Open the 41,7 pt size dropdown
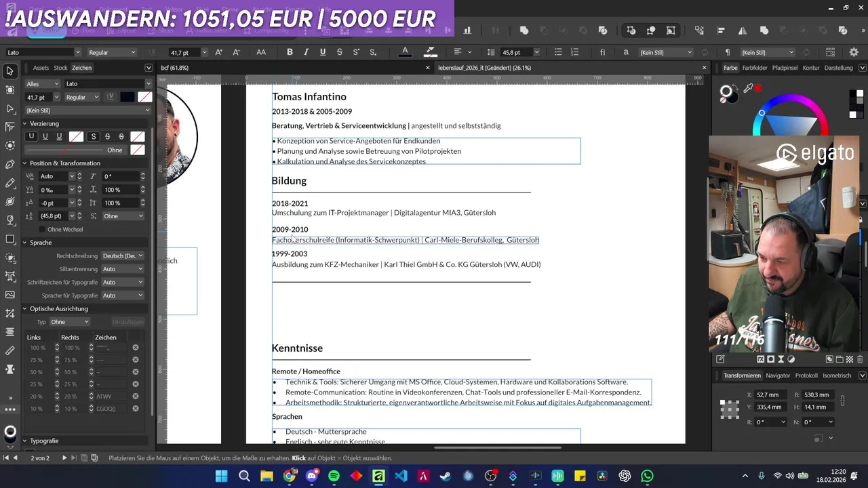 43,97
